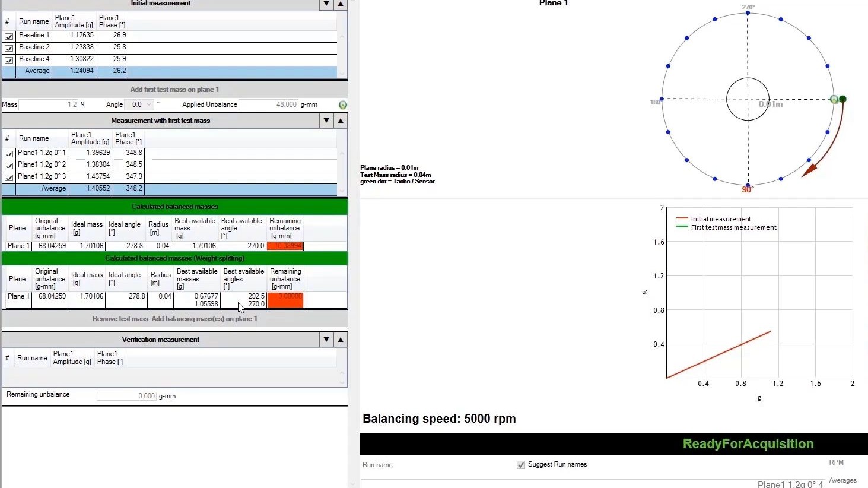Click the Best available angle value 270.0 in Calculated balanced masses
The width and height of the screenshot is (868, 488).
pyautogui.click(x=256, y=246)
